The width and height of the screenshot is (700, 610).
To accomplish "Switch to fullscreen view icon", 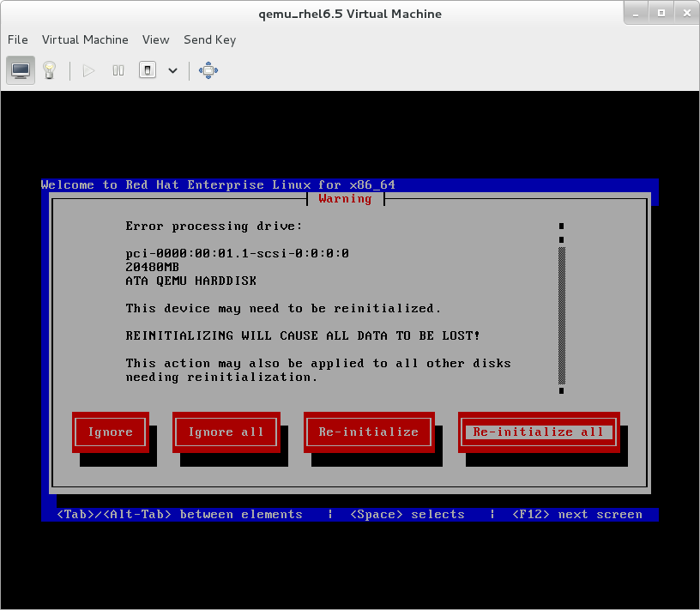I will (208, 70).
